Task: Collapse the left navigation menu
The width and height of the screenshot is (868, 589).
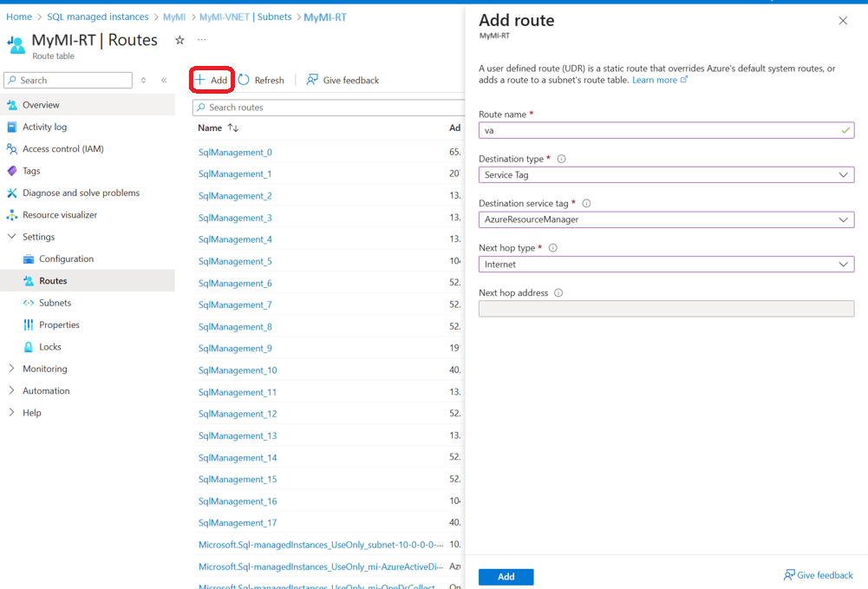Action: point(165,81)
